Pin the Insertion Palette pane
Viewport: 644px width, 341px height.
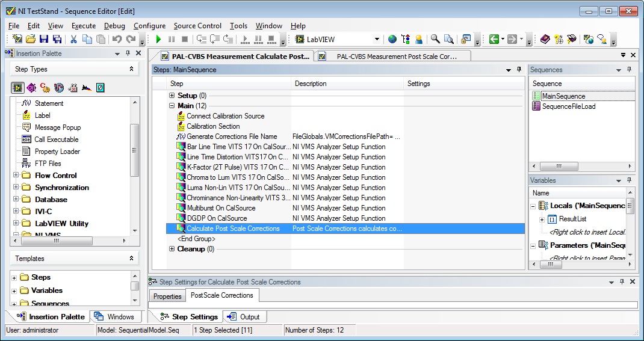(x=128, y=54)
